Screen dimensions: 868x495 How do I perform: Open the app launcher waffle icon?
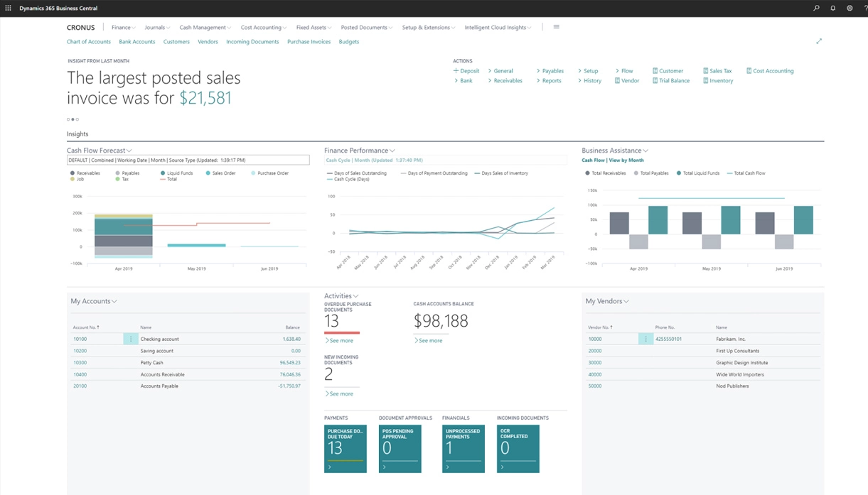9,9
